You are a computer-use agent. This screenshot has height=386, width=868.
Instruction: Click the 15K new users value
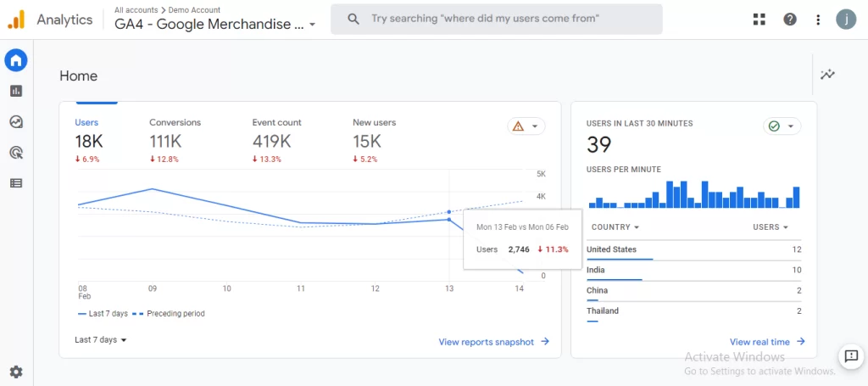click(367, 142)
